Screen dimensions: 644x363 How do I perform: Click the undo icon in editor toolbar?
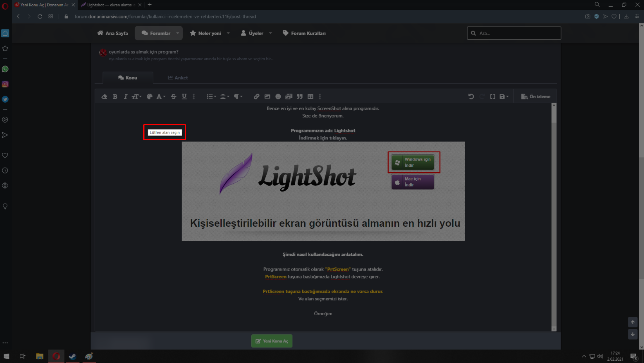471,97
